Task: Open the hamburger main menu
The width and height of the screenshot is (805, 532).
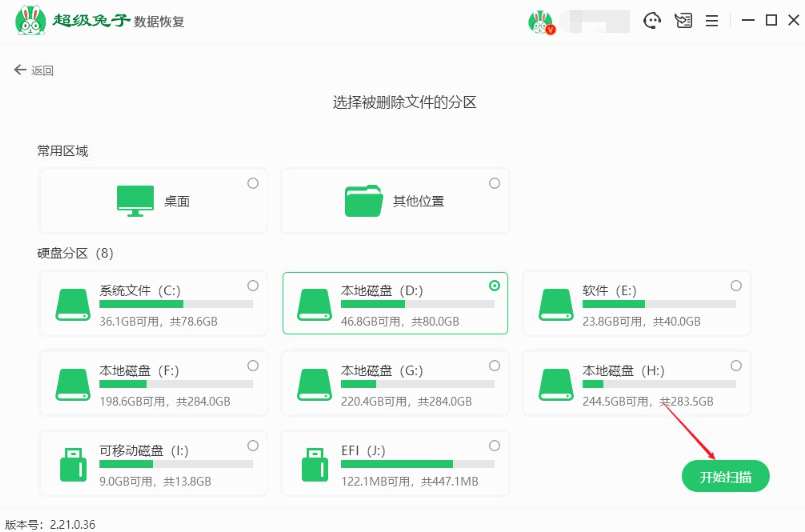Action: pos(712,21)
